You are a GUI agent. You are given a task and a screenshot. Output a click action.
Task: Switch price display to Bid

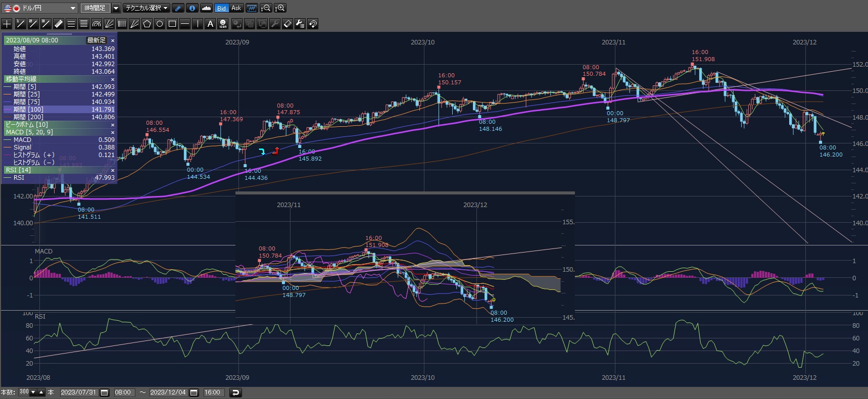(x=221, y=8)
